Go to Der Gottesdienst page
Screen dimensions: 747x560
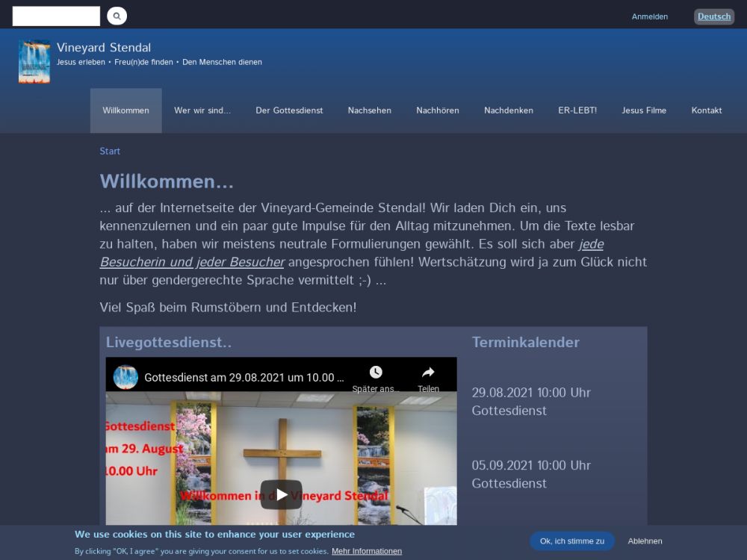coord(289,111)
